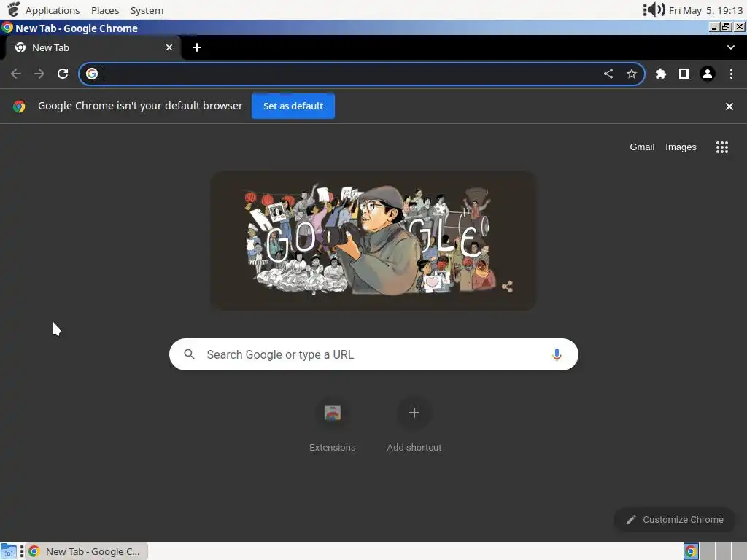Open the Extensions puzzle menu
747x560 pixels.
(x=661, y=74)
